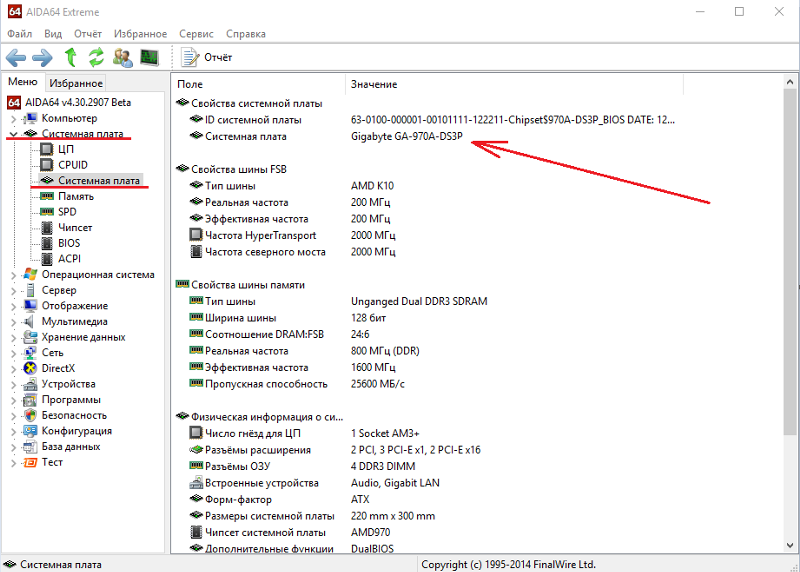Refresh using the green circular arrows icon
The height and width of the screenshot is (572, 800).
96,57
